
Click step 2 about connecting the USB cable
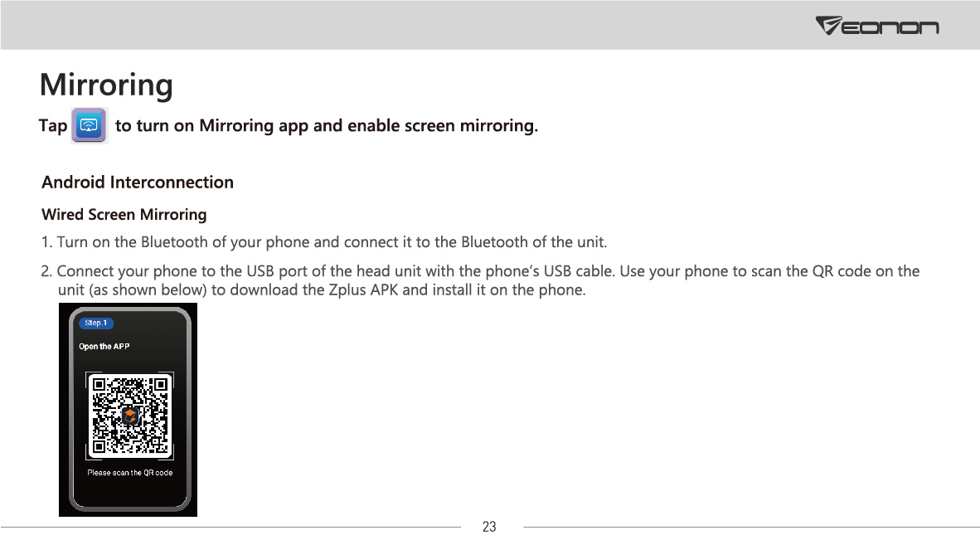click(x=480, y=280)
